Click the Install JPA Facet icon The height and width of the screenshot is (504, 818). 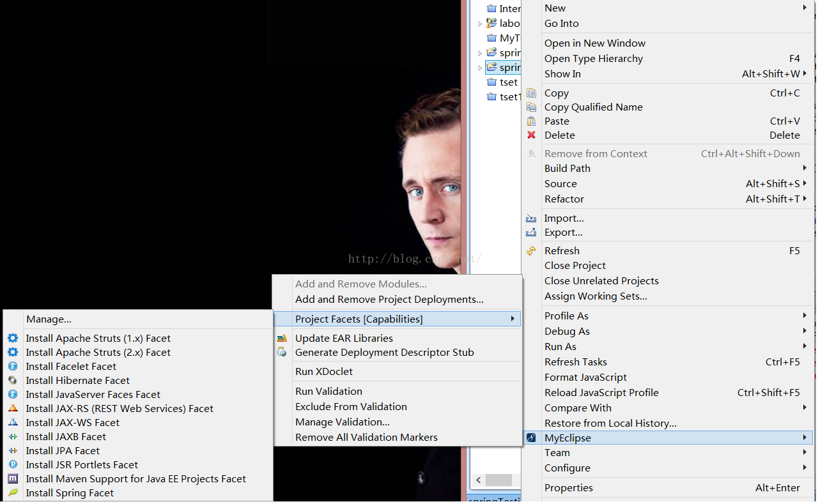pyautogui.click(x=13, y=451)
